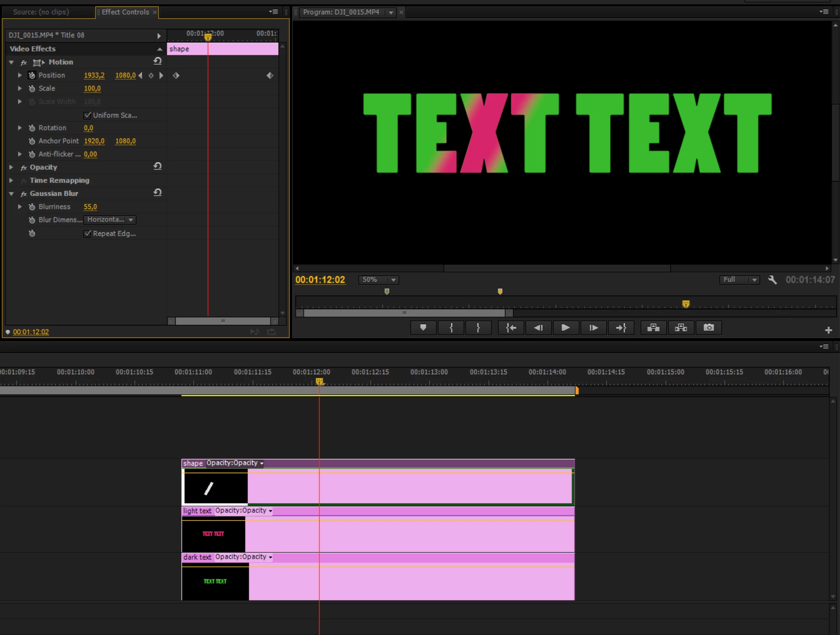Expand the Opacity effect properties

tap(11, 167)
